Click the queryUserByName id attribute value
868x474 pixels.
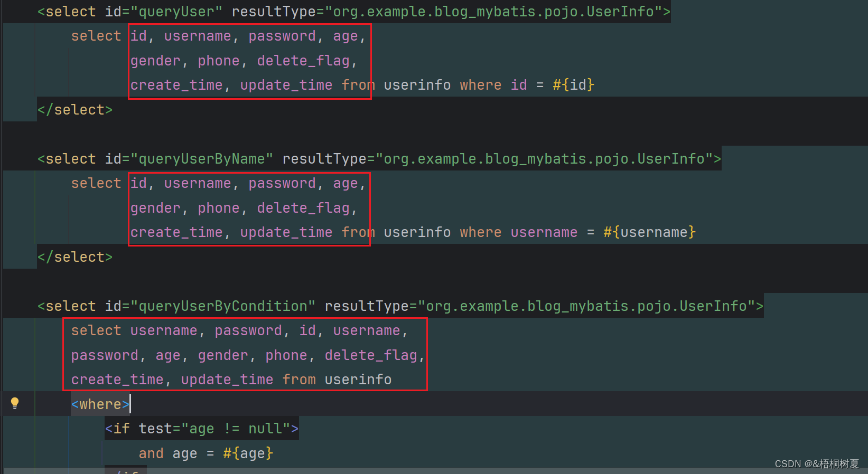point(202,159)
